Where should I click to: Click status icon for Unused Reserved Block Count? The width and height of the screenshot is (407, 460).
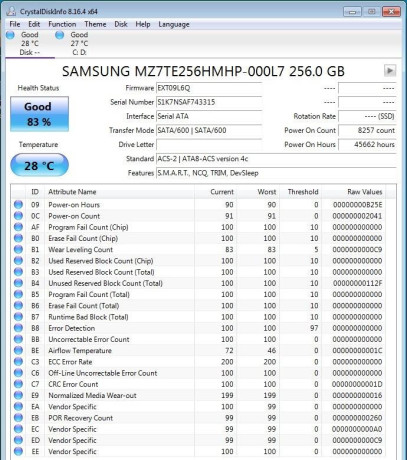[18, 283]
